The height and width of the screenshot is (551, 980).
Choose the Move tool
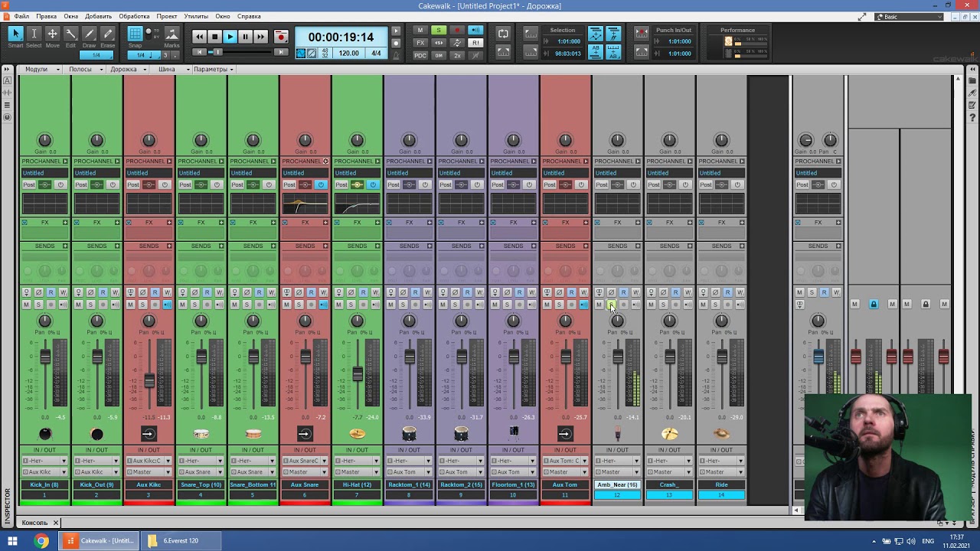[52, 34]
